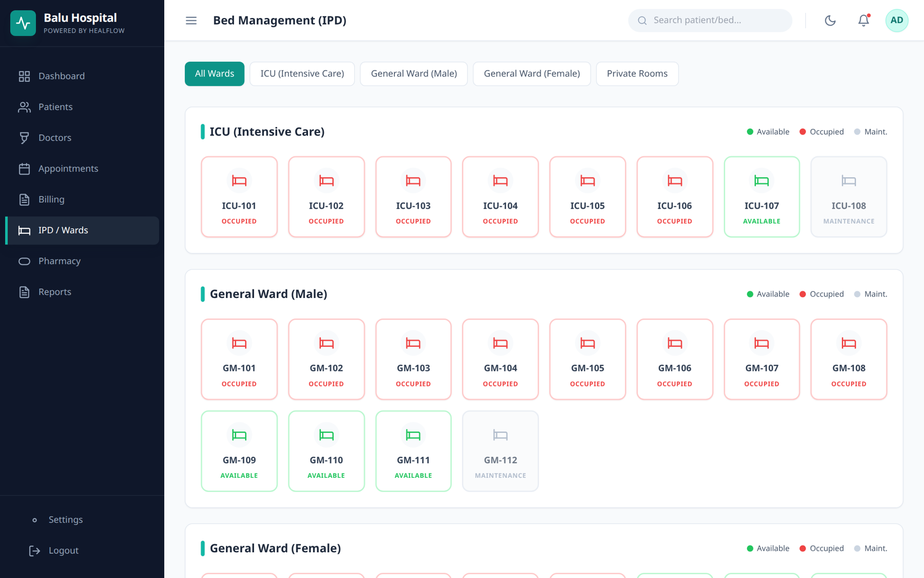Select bed ICU-103

pyautogui.click(x=413, y=197)
